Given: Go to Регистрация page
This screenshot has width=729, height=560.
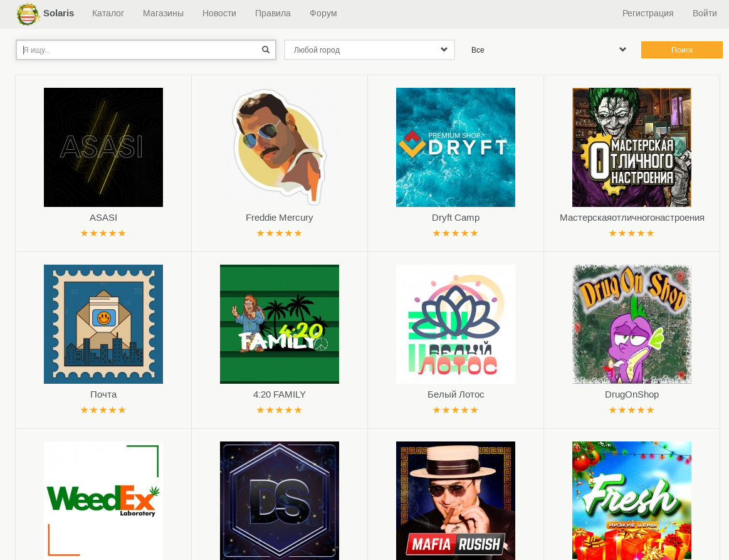Looking at the screenshot, I should tap(648, 14).
